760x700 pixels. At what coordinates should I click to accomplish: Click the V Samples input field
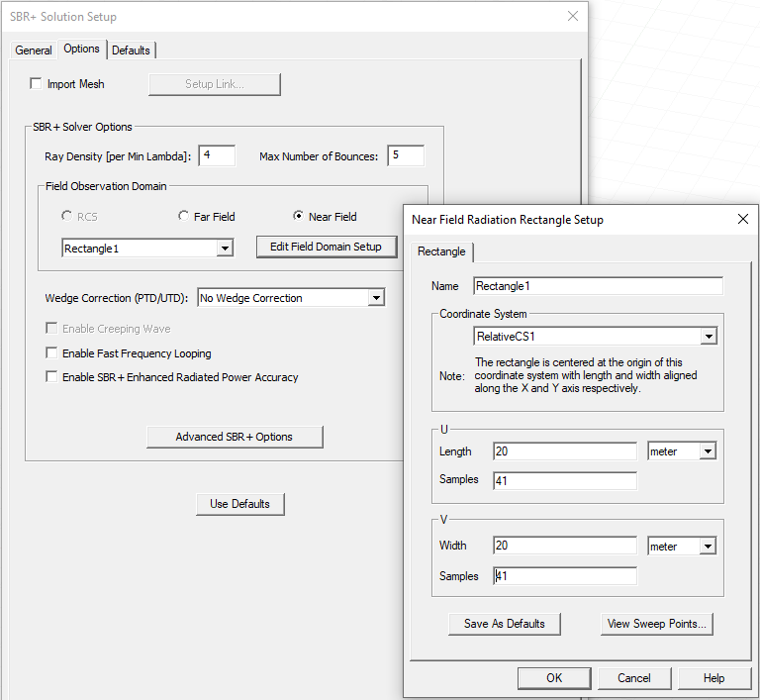565,576
